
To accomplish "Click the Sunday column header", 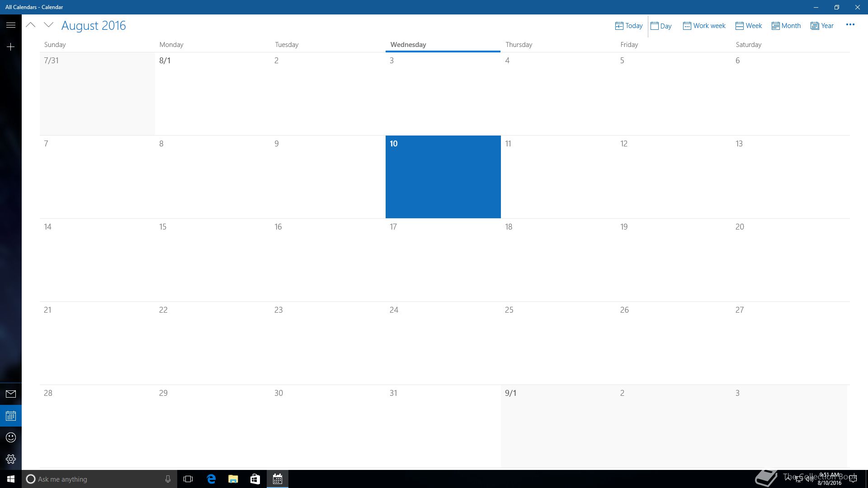I will [55, 45].
